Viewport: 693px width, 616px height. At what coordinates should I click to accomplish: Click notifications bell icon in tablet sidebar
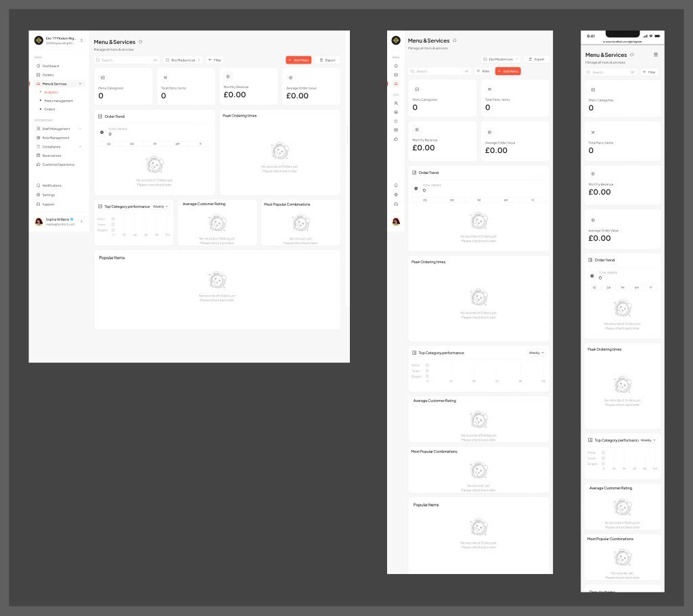396,185
